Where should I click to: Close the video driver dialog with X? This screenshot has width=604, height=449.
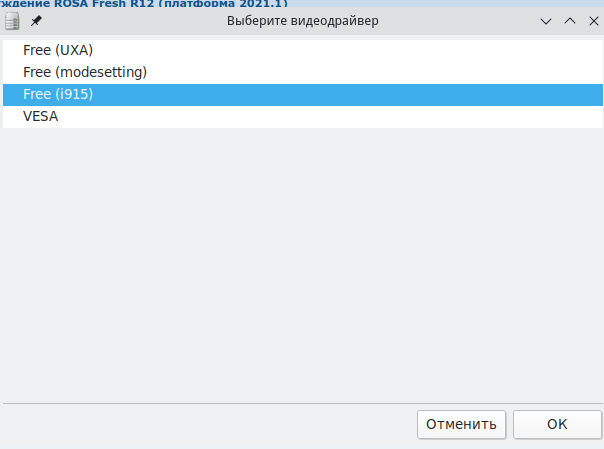tap(594, 21)
